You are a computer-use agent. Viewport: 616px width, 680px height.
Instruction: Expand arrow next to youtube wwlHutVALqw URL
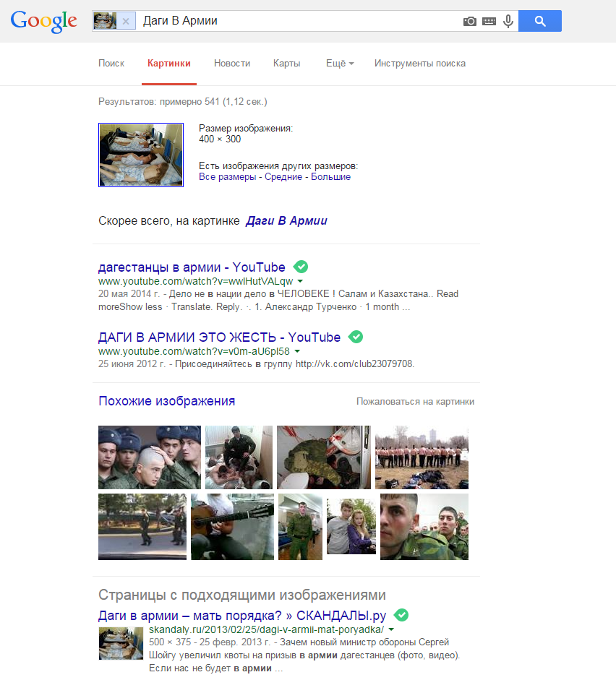click(x=300, y=281)
